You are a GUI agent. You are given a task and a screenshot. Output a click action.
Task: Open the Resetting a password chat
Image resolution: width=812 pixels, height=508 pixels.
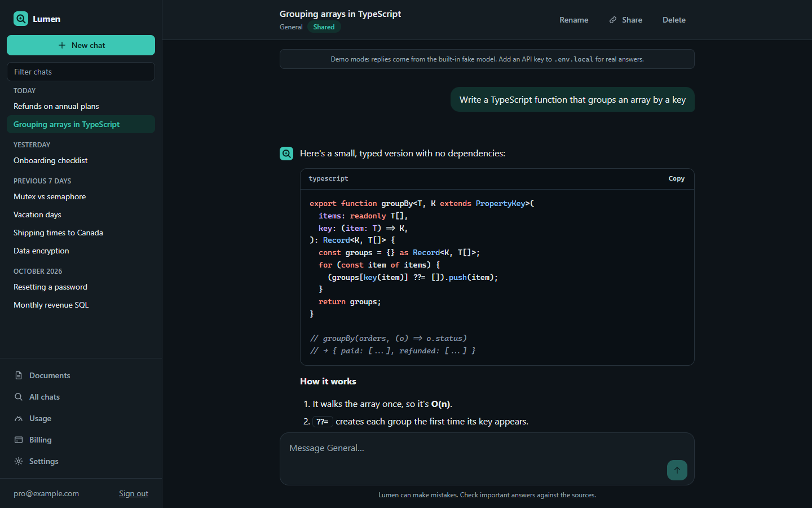81,287
